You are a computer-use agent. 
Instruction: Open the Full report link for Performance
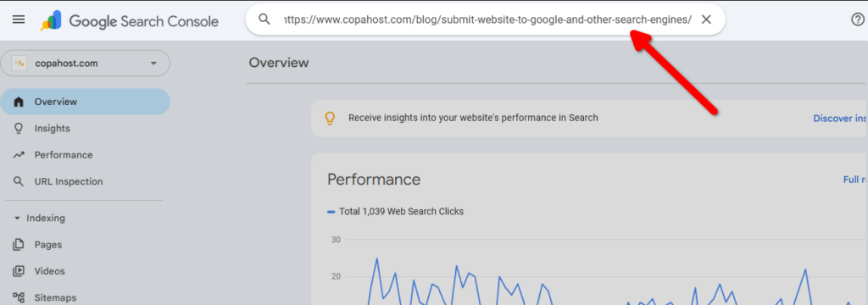[x=854, y=180]
